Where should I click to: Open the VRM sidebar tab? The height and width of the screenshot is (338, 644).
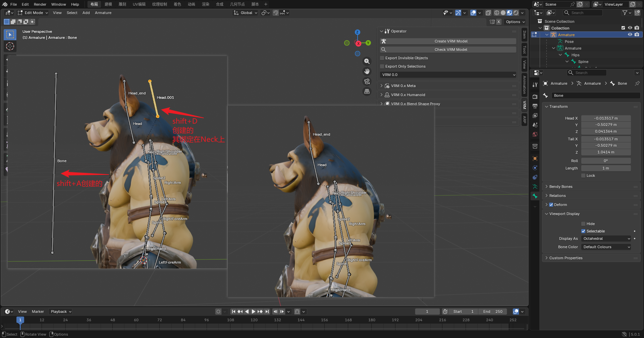point(525,105)
